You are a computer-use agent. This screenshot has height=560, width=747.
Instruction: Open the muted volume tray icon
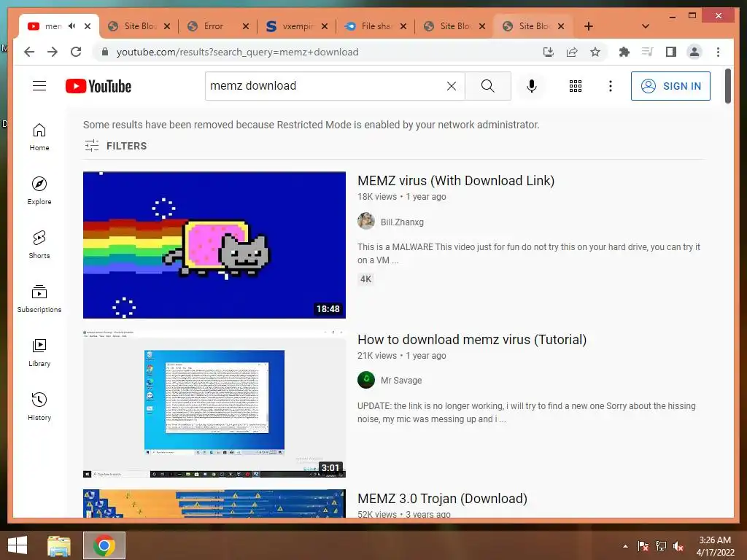click(x=678, y=546)
